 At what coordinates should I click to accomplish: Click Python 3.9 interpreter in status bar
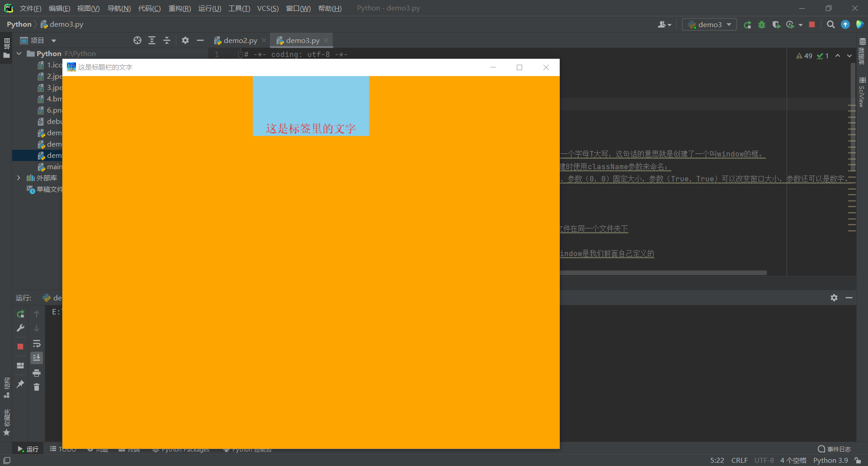(x=831, y=460)
